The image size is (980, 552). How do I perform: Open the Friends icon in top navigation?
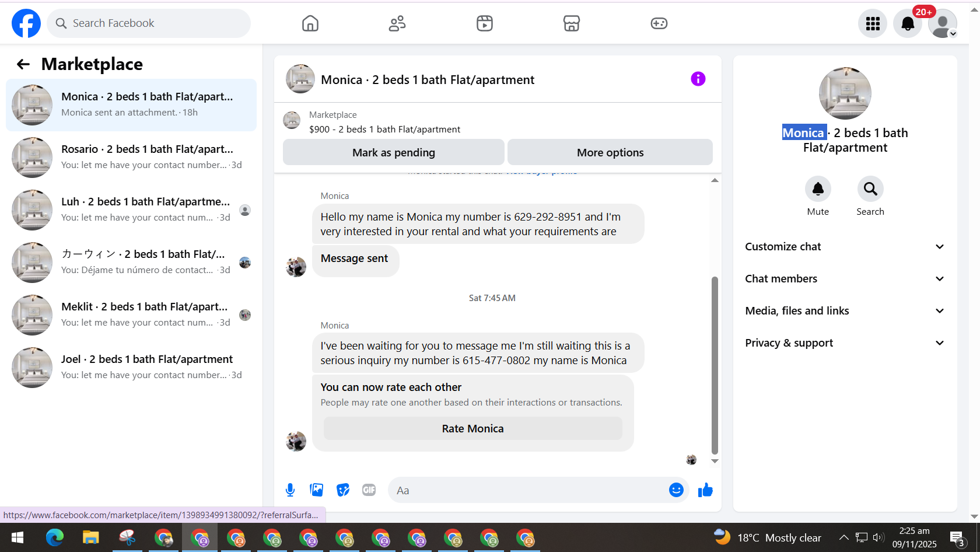397,23
